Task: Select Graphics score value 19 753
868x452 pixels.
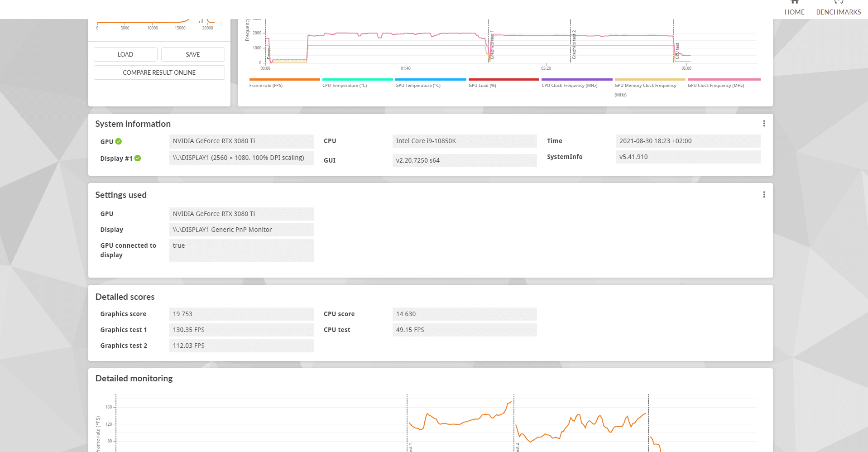Action: tap(241, 314)
